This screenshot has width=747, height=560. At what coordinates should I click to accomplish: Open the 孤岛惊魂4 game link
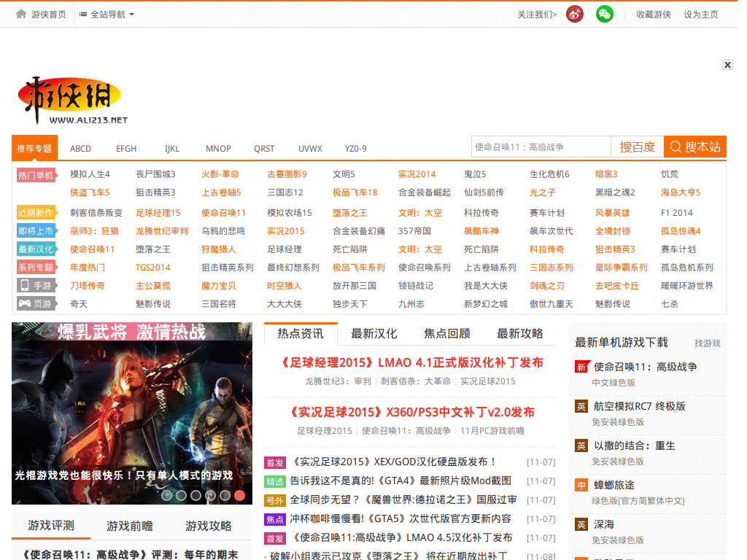click(681, 231)
